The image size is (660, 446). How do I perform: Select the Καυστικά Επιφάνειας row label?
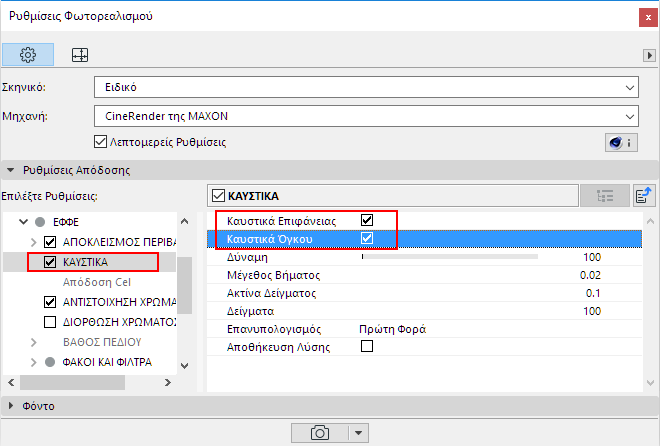pos(282,221)
